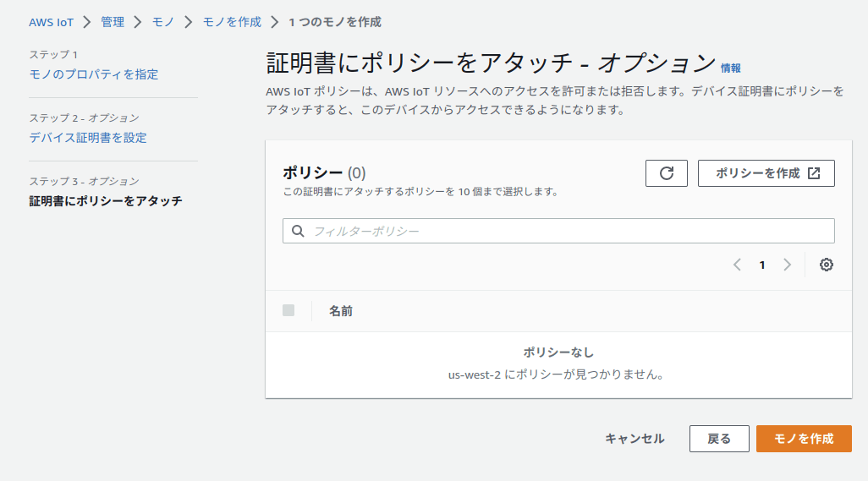The image size is (868, 481).
Task: Toggle the select-all policies checkbox
Action: pyautogui.click(x=288, y=310)
